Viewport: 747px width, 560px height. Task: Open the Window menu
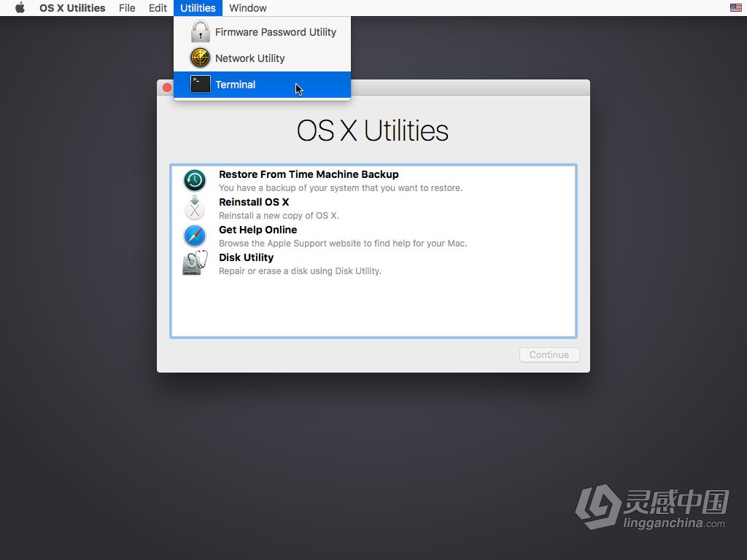pos(247,8)
